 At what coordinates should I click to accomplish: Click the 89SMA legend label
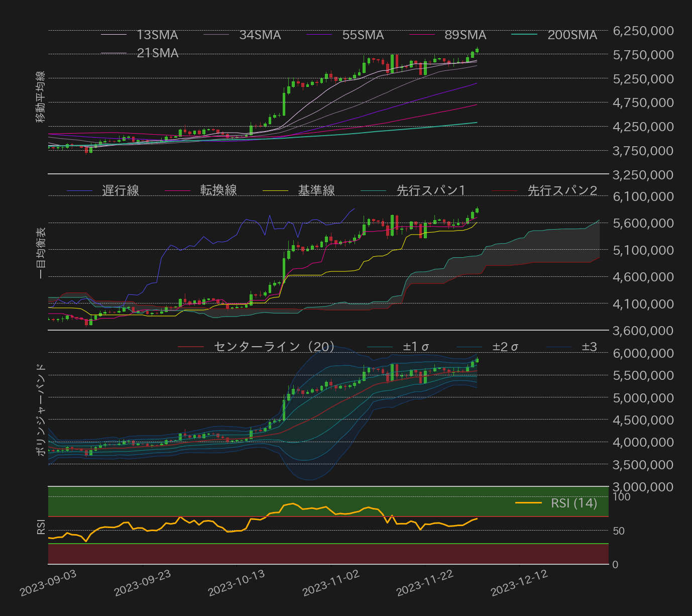point(465,35)
